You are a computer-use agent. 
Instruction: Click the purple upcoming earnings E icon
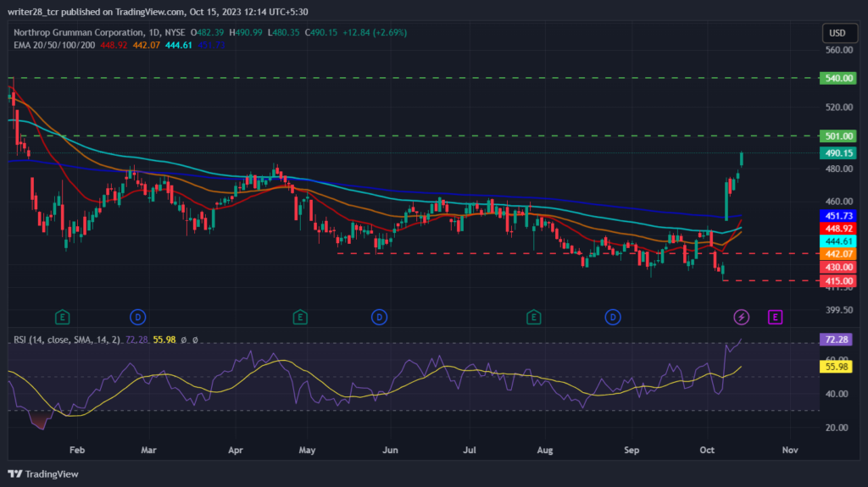[x=775, y=317]
